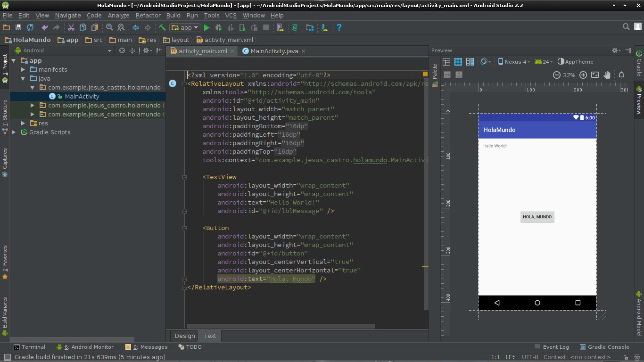Image resolution: width=644 pixels, height=362 pixels.
Task: Expand Gradle Scripts node
Action: click(x=14, y=132)
